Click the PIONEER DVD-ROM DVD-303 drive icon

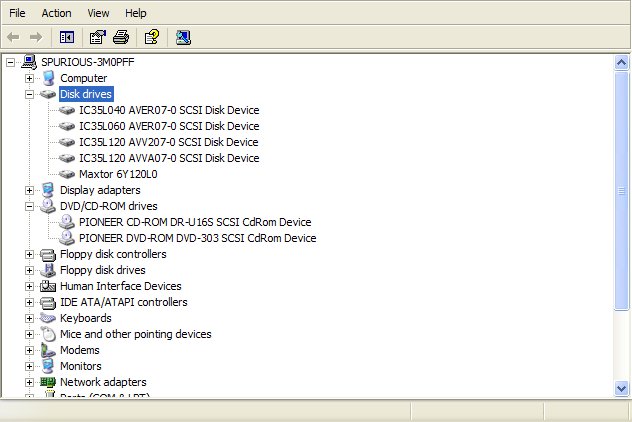coord(67,238)
